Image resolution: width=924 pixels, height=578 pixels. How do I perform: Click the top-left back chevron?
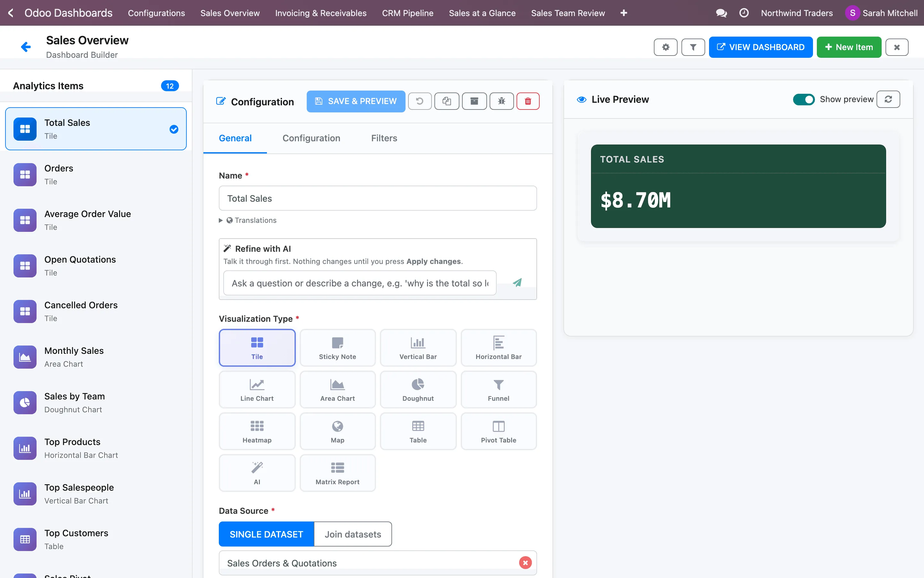pos(11,13)
